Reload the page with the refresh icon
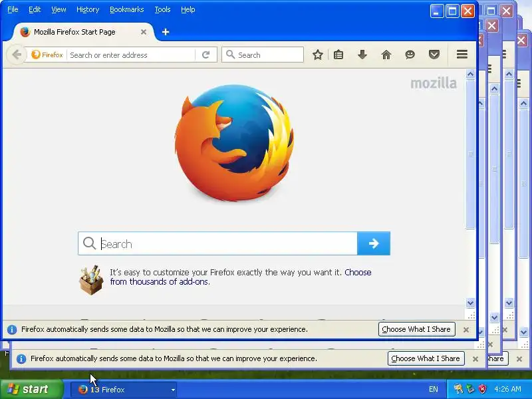 (205, 55)
